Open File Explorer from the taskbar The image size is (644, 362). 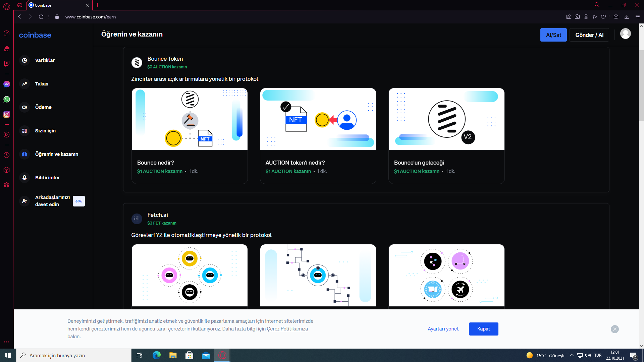click(173, 355)
